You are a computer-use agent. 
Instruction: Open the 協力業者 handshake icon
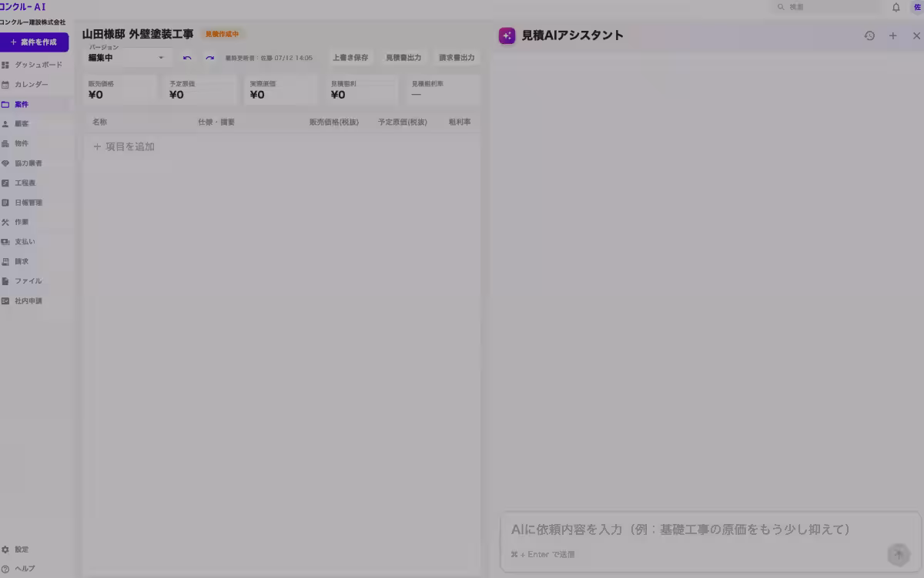click(5, 163)
